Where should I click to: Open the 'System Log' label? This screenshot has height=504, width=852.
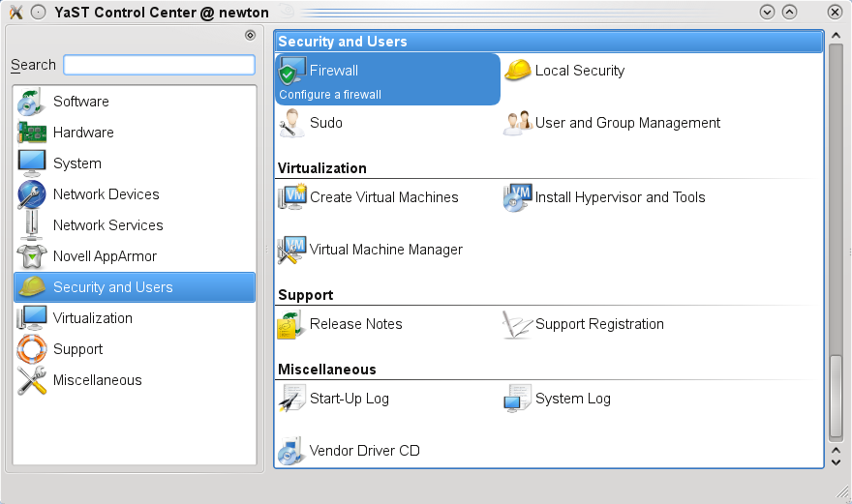pyautogui.click(x=573, y=399)
